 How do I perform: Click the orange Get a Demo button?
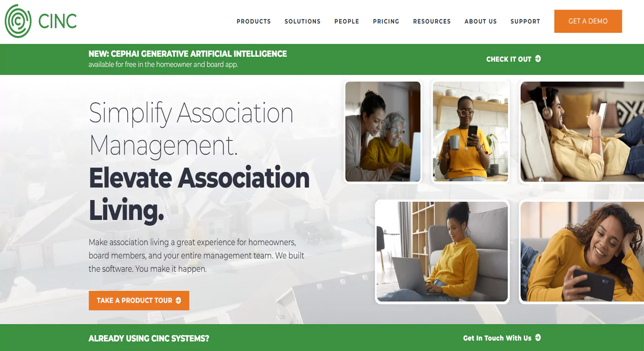(x=588, y=21)
